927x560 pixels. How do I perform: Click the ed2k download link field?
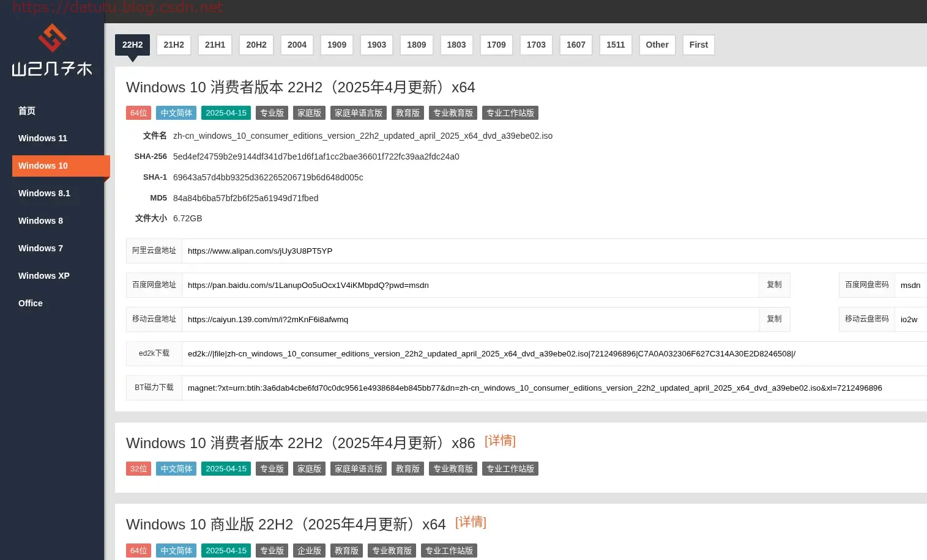pyautogui.click(x=554, y=353)
